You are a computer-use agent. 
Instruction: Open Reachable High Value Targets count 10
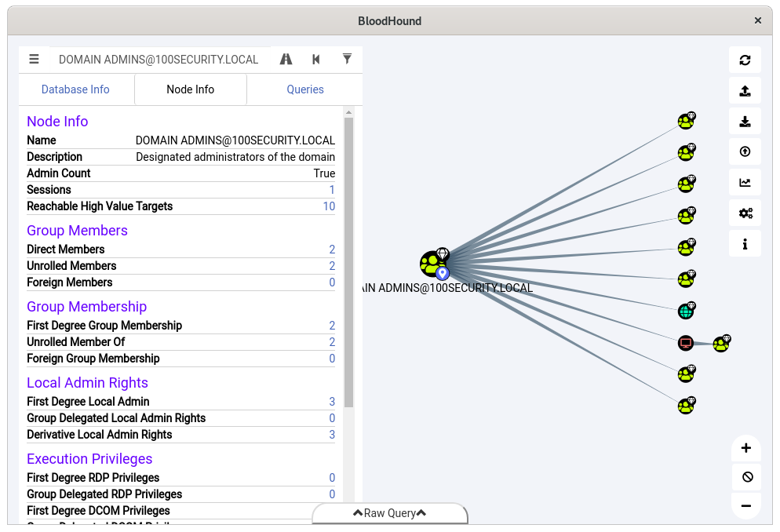(x=329, y=206)
